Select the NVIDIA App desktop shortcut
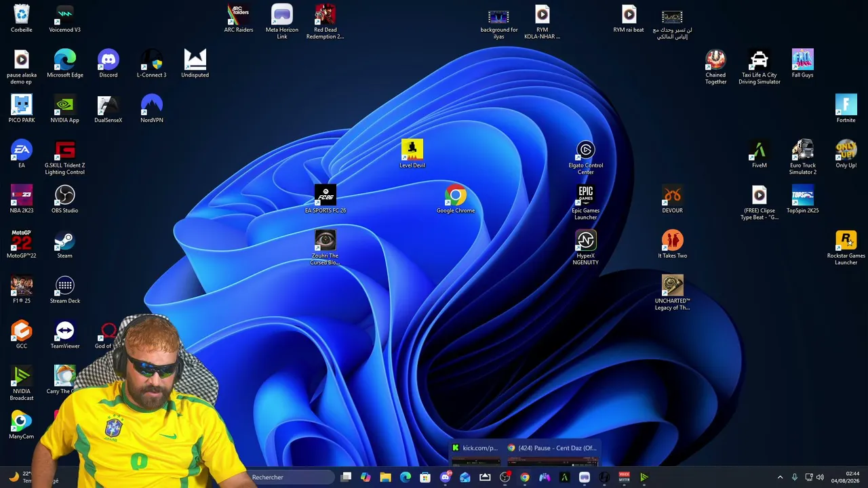The height and width of the screenshot is (488, 868). tap(65, 109)
